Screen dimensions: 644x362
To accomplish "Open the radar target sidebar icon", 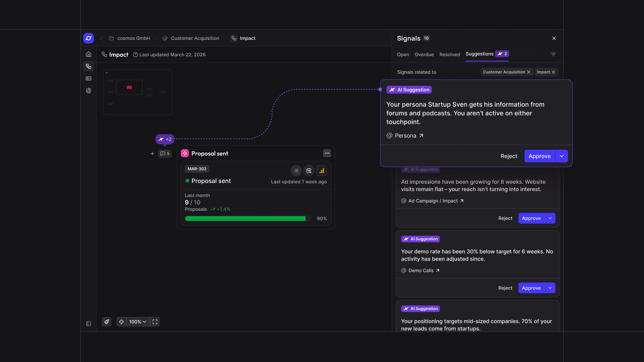I will (x=89, y=90).
